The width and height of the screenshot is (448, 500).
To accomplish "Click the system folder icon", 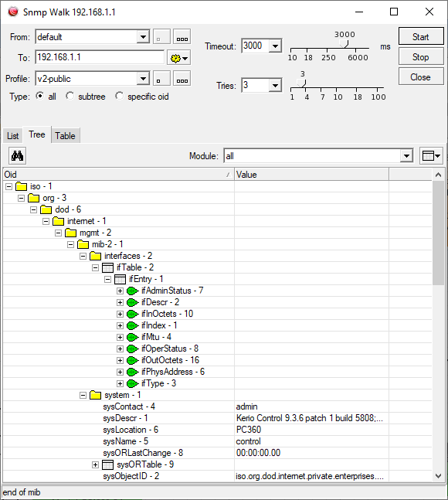I will click(95, 395).
